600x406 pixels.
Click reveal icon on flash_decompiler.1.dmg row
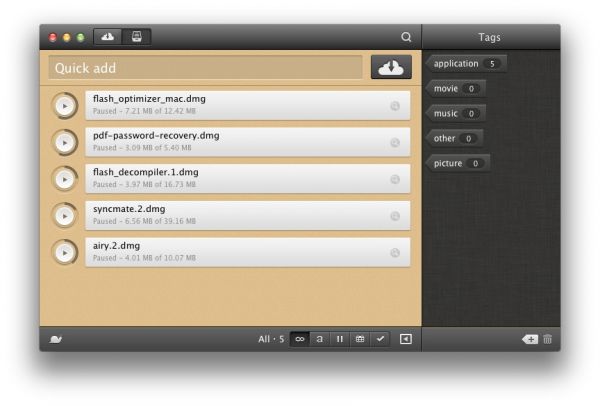(395, 179)
